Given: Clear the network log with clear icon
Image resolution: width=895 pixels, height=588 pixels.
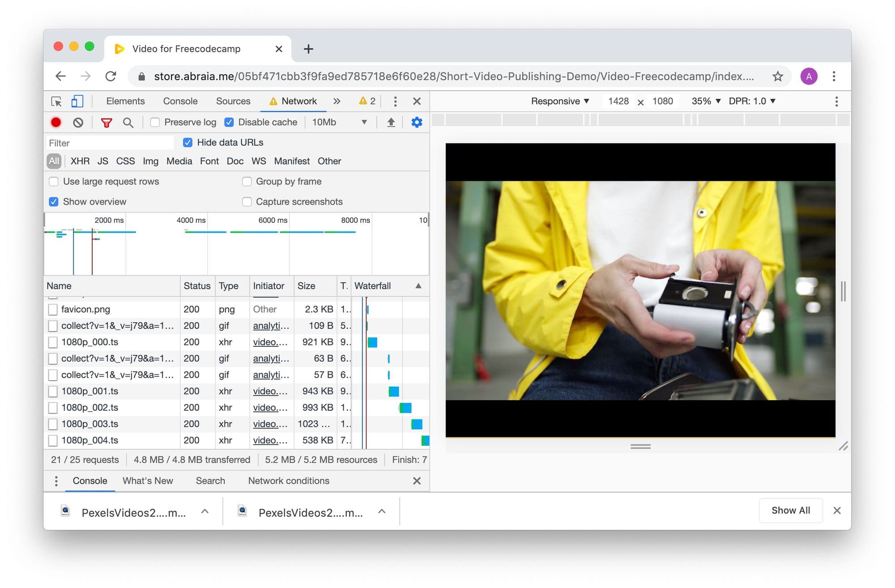Looking at the screenshot, I should click(78, 122).
